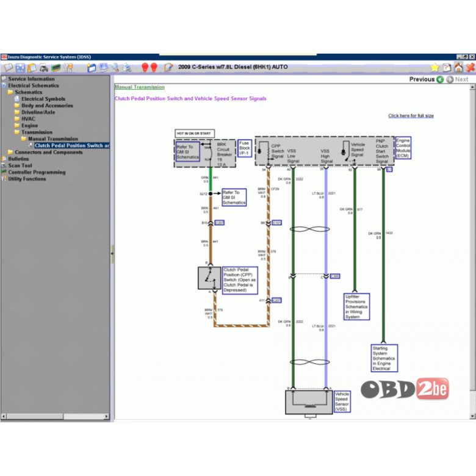This screenshot has height=476, width=476.
Task: Click the gray Next arrow icon
Action: (x=450, y=79)
